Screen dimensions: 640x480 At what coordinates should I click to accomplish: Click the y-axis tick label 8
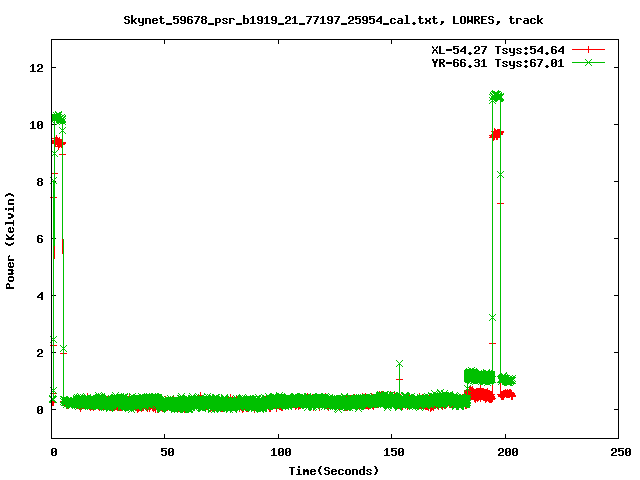click(40, 182)
